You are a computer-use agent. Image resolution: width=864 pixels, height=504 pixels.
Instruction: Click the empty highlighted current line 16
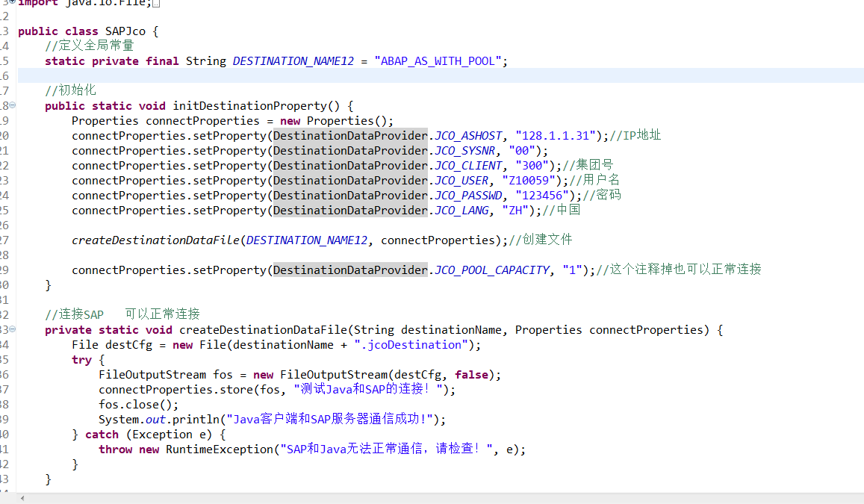tap(441, 75)
